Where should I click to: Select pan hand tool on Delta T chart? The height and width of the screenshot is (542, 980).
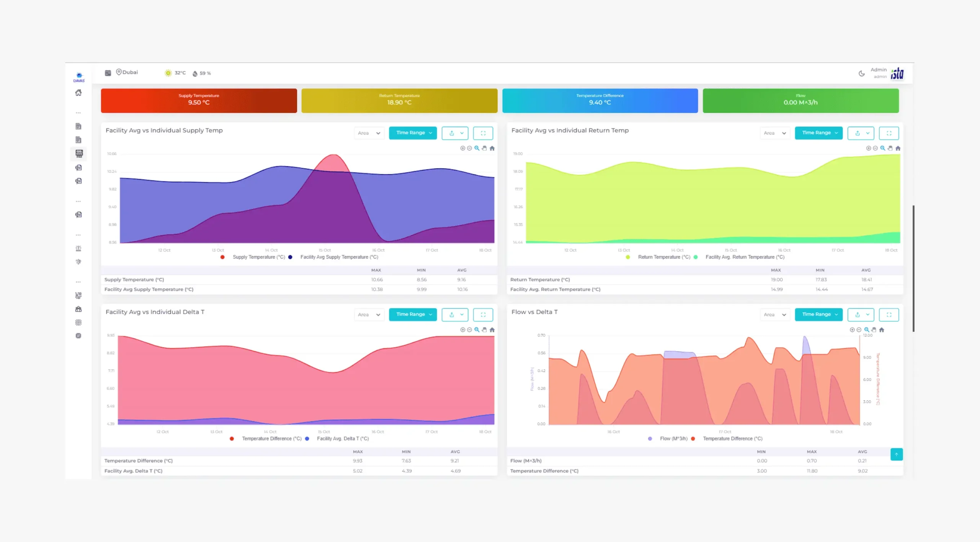tap(484, 330)
